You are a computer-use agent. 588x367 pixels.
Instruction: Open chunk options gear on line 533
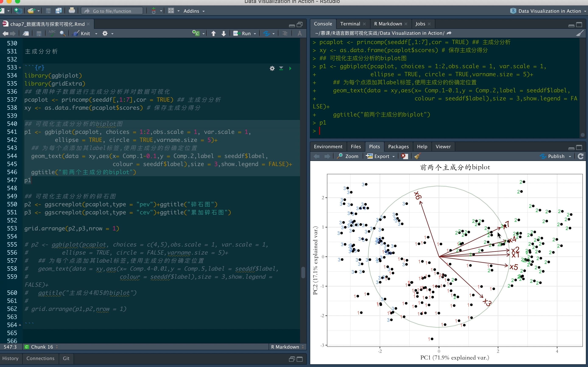click(272, 68)
